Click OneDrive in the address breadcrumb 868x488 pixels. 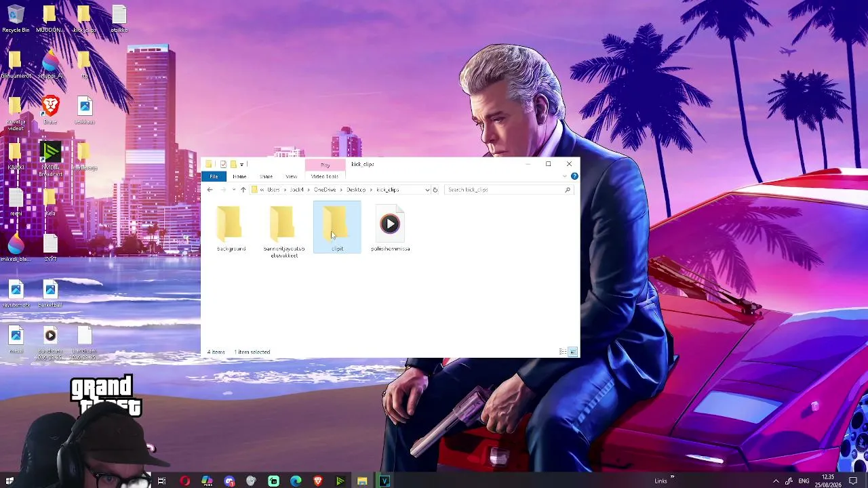tap(325, 190)
